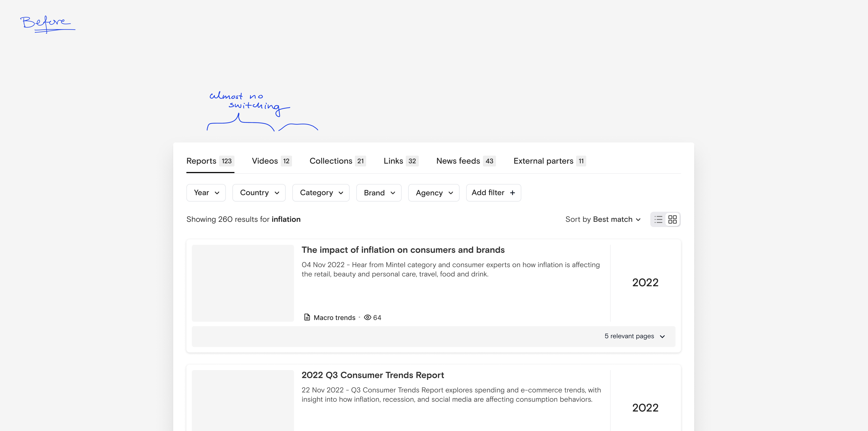Click the 'Showing 260 results for inflation' text

click(243, 220)
